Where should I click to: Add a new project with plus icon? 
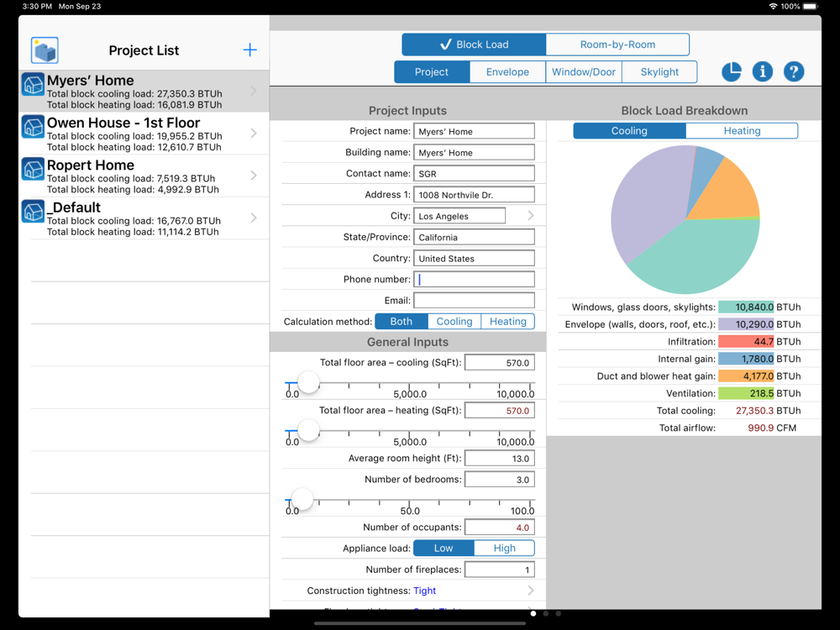tap(249, 50)
